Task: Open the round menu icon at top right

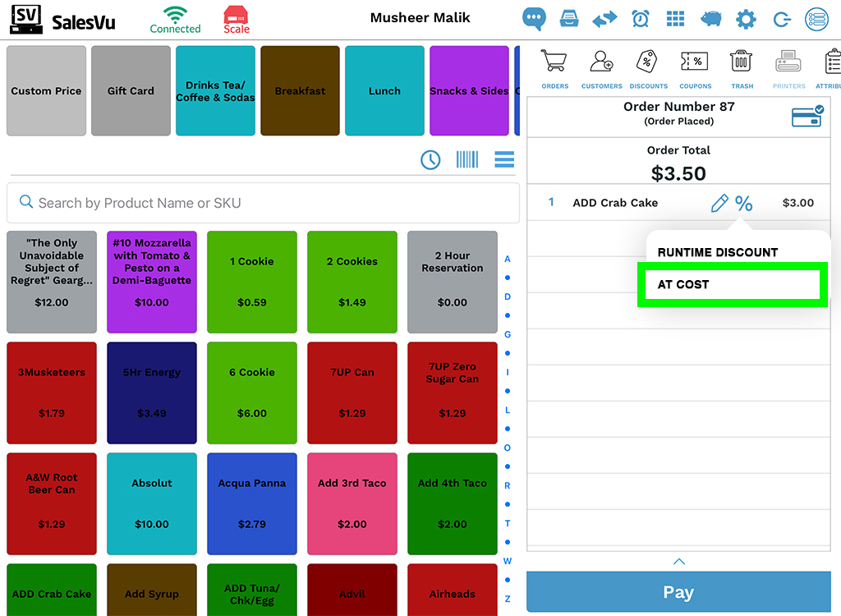Action: 817,20
